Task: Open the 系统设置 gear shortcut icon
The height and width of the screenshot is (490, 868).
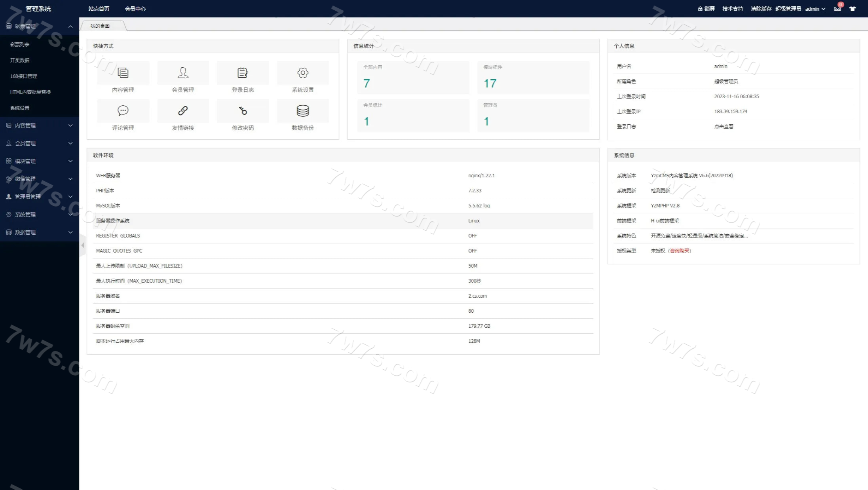Action: pyautogui.click(x=303, y=73)
